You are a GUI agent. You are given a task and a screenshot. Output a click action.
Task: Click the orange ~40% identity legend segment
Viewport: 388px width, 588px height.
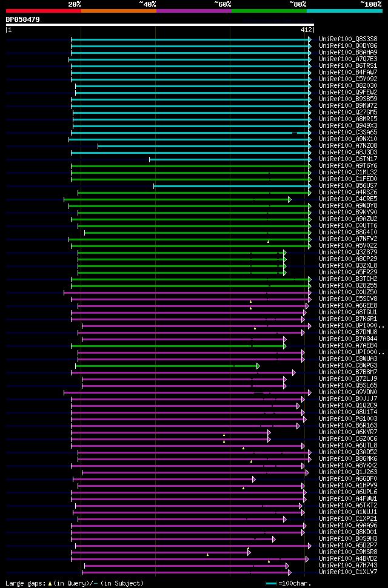(x=119, y=11)
